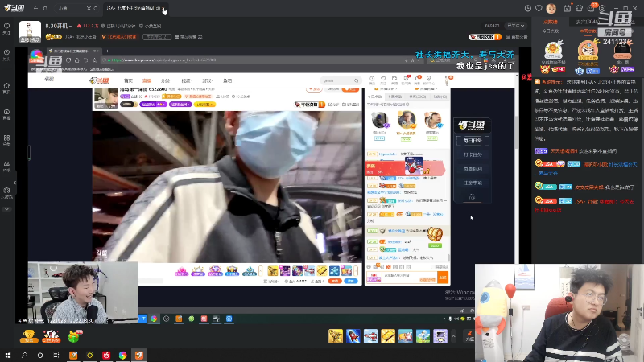The image size is (644, 362).
Task: Open the green gift box icon
Action: 74,336
